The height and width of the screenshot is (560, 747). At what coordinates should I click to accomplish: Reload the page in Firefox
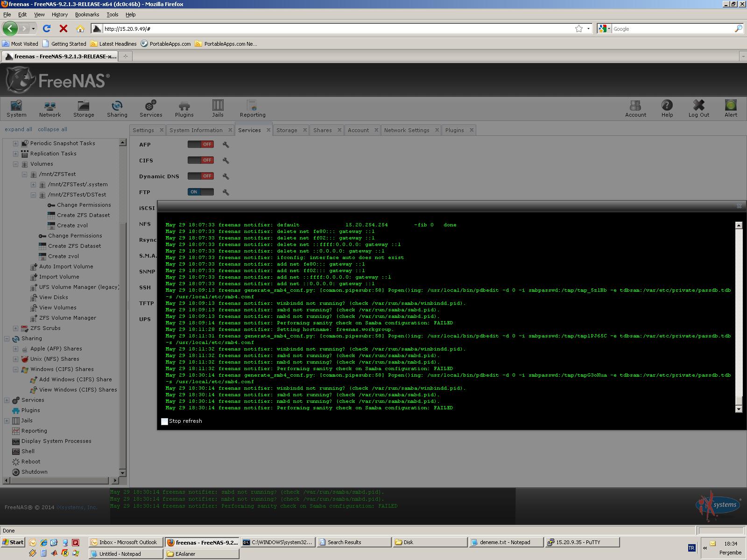pos(47,28)
